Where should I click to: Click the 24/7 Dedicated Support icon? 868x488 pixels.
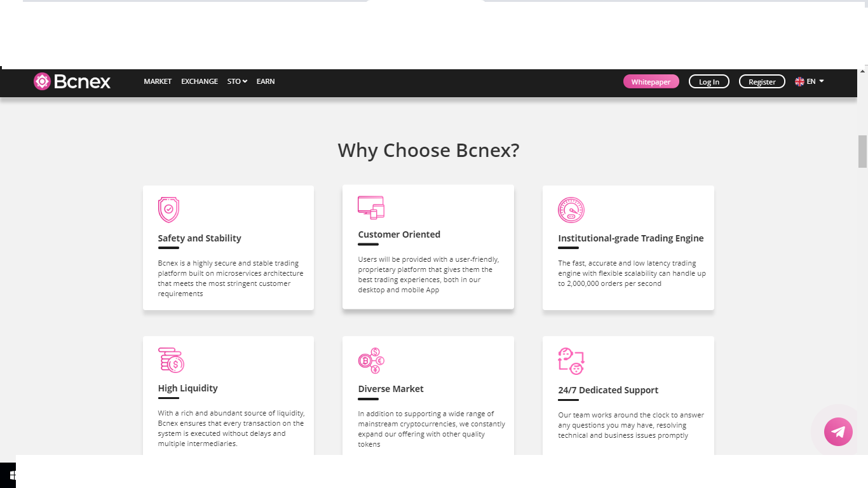pos(571,361)
